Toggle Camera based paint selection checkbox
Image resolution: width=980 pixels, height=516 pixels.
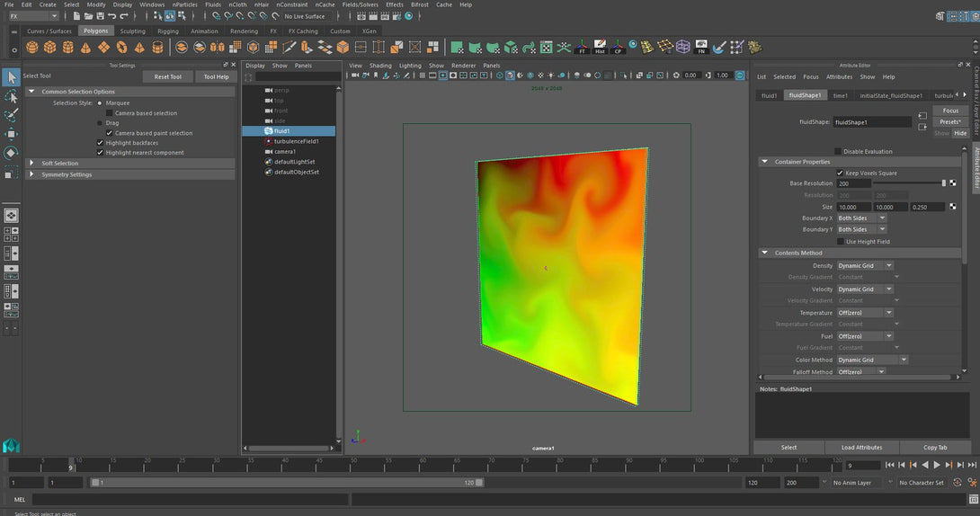pos(110,133)
